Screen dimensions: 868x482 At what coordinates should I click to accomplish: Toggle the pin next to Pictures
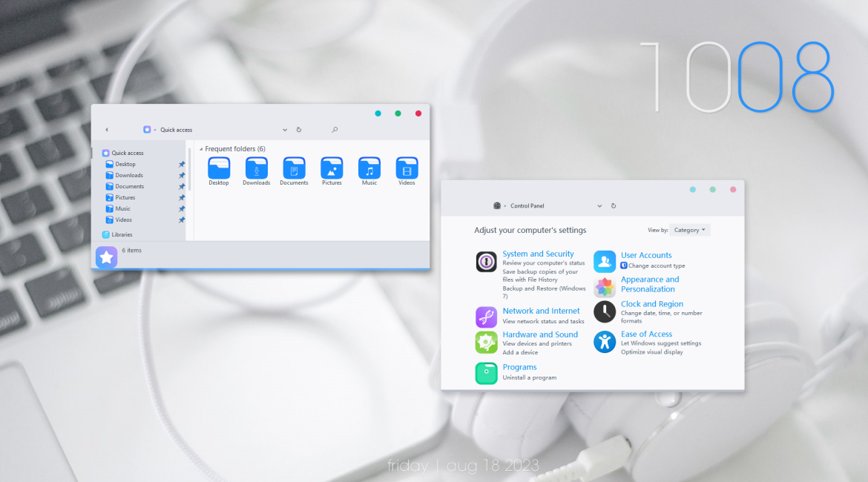tap(182, 198)
